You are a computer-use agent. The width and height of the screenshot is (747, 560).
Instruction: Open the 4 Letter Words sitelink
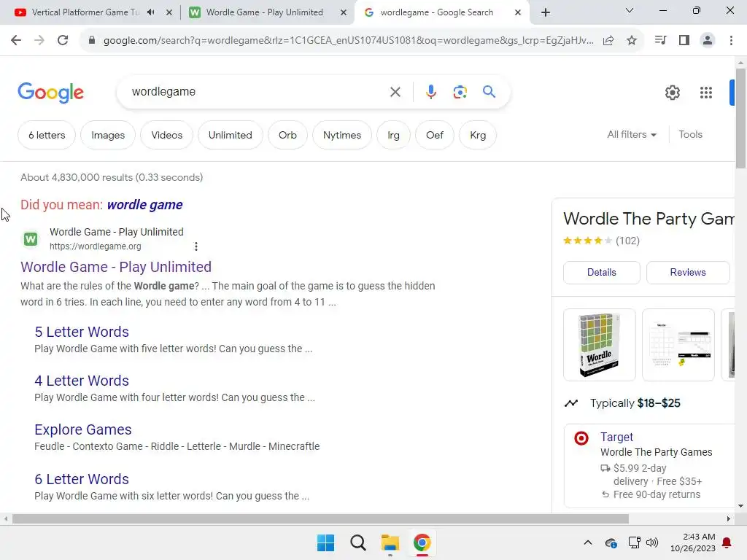coord(82,381)
